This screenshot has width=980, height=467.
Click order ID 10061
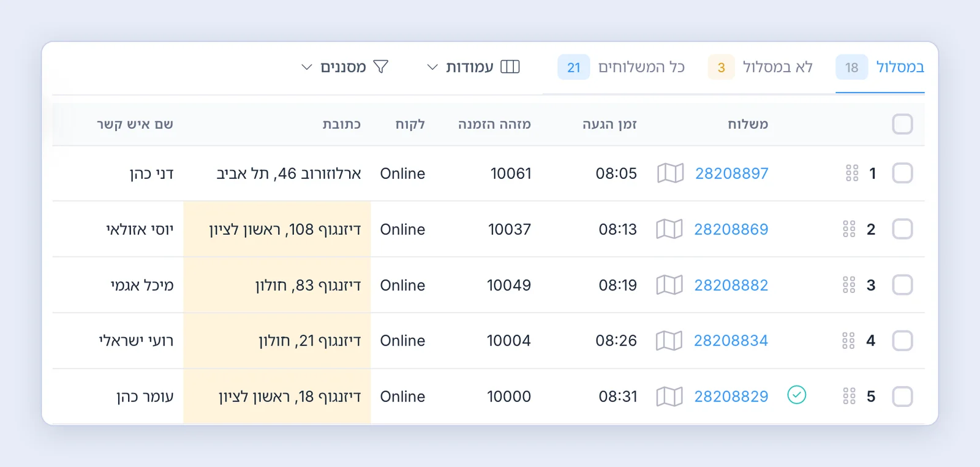pyautogui.click(x=511, y=173)
